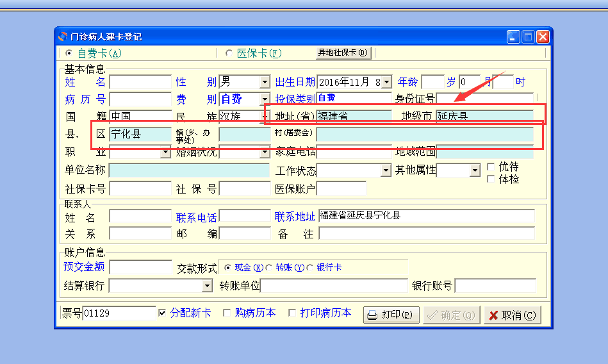Click the 关系 input field
The image size is (608, 364).
click(x=140, y=233)
